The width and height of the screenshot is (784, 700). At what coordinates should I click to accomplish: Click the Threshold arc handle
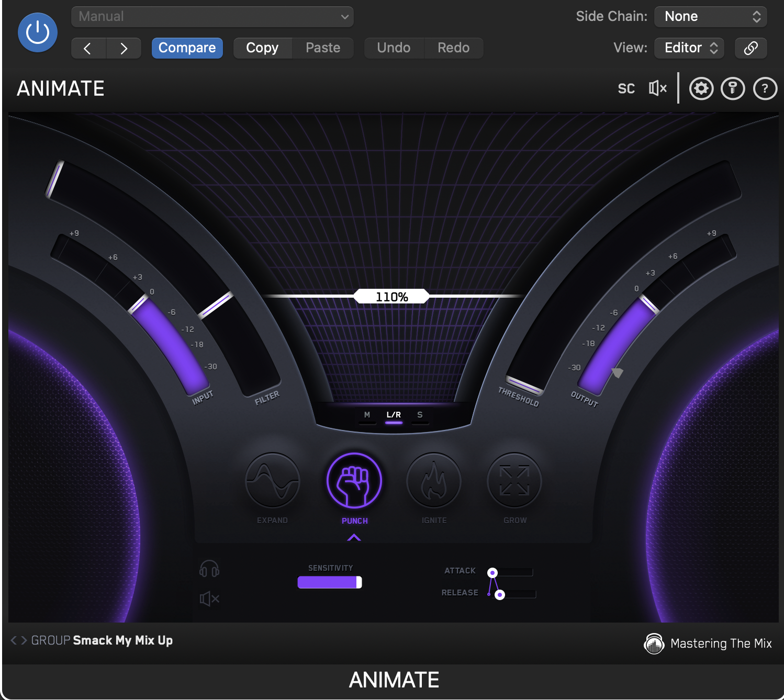click(524, 386)
